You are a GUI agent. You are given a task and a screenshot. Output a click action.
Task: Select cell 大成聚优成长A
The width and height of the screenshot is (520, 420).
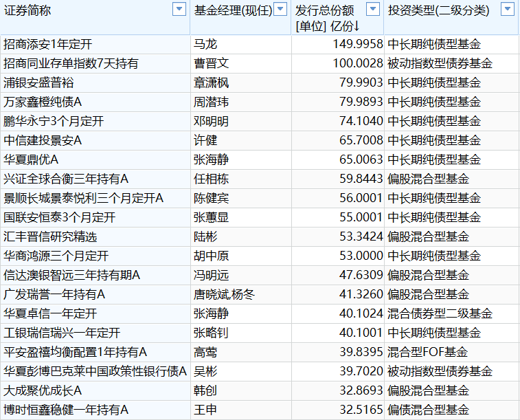point(95,390)
